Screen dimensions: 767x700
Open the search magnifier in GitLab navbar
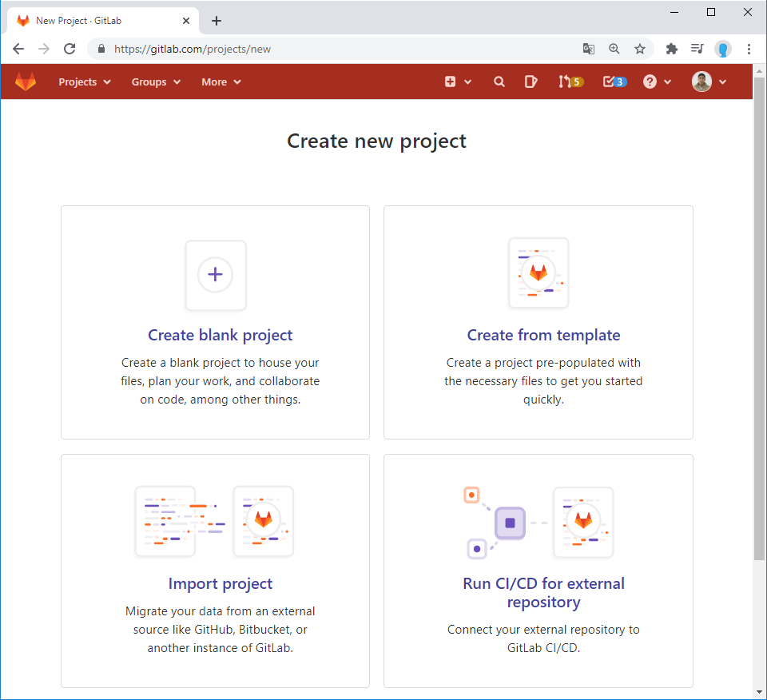click(499, 82)
